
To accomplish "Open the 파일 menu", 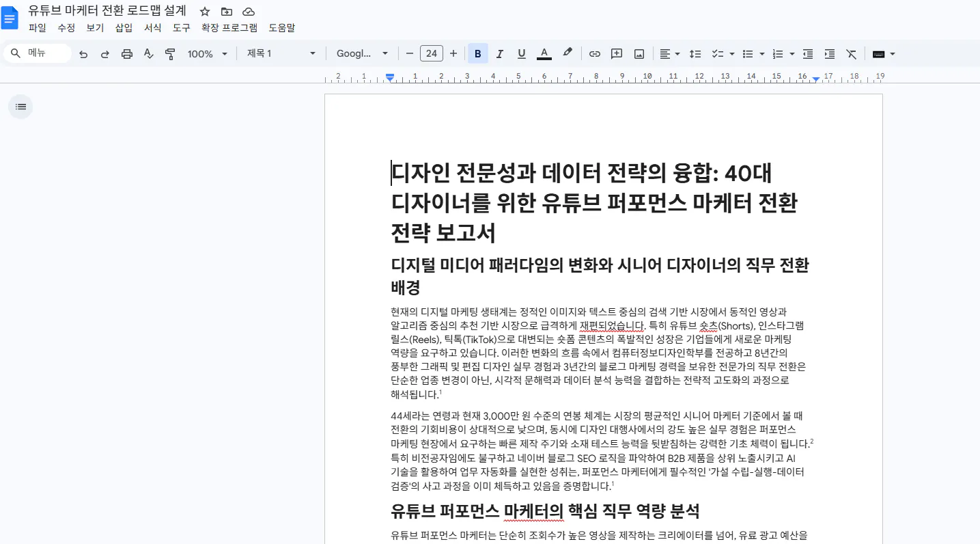I will tap(38, 27).
